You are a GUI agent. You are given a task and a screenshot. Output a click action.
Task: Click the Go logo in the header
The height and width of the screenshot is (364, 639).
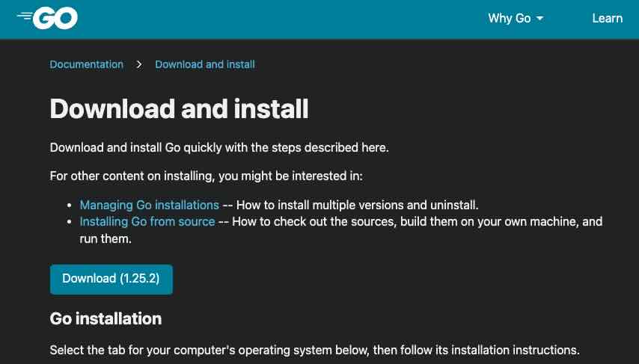[x=48, y=18]
